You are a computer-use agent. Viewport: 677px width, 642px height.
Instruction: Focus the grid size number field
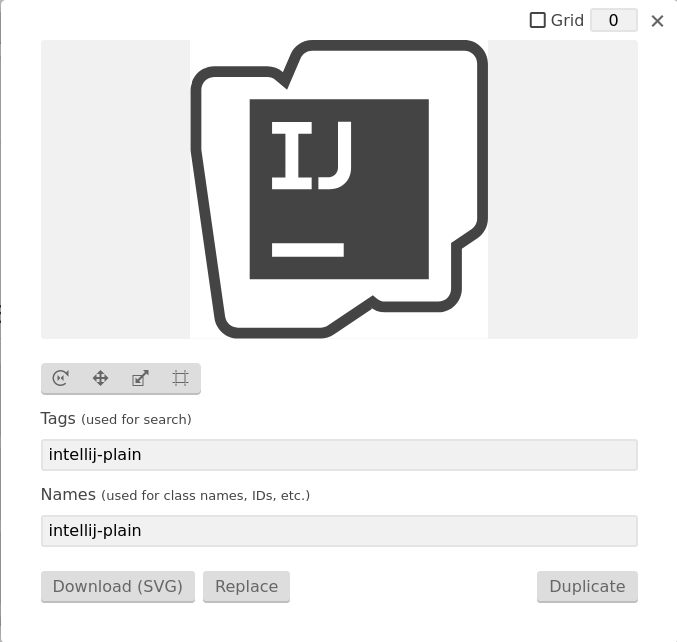(614, 20)
